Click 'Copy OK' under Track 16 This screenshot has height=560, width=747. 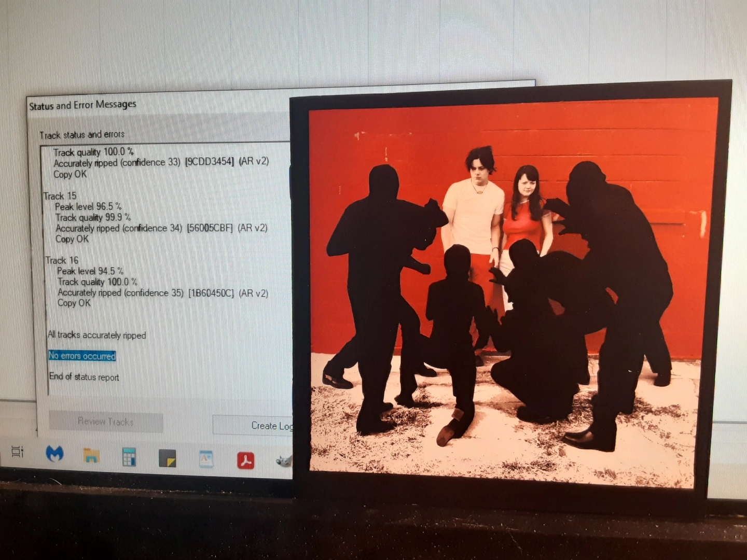pyautogui.click(x=74, y=303)
